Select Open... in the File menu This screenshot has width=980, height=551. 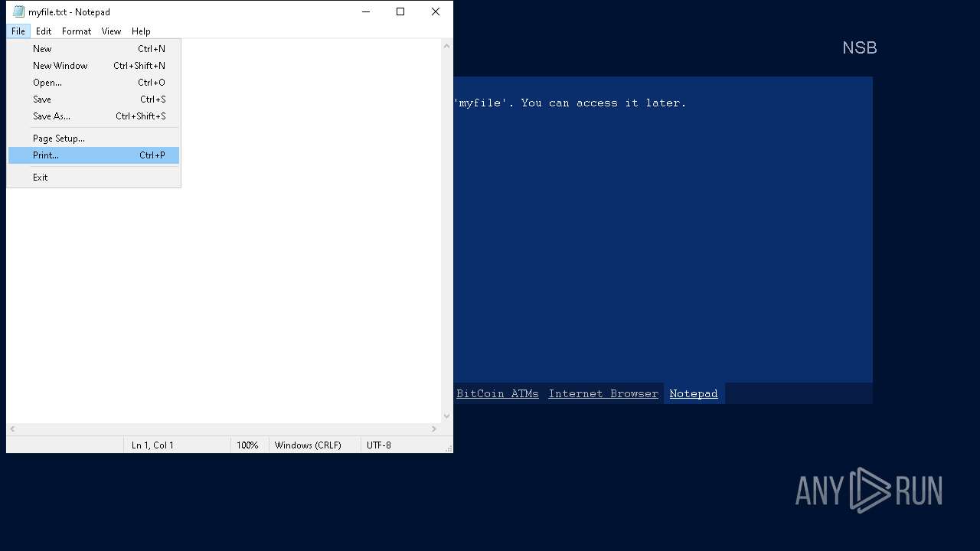click(x=93, y=83)
